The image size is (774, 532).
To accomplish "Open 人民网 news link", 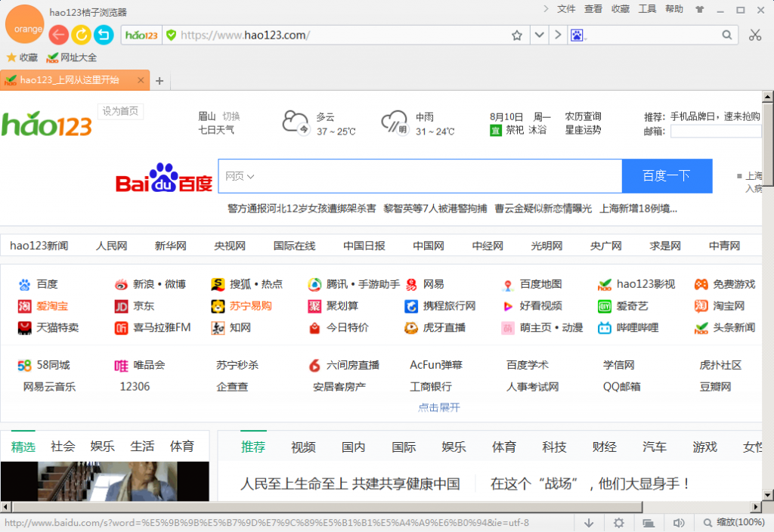I will (112, 246).
